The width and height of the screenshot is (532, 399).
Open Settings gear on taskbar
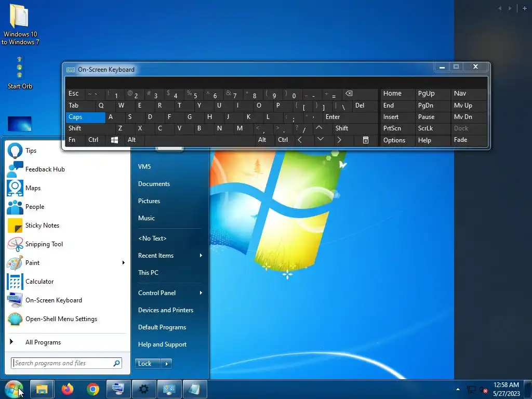(x=144, y=389)
